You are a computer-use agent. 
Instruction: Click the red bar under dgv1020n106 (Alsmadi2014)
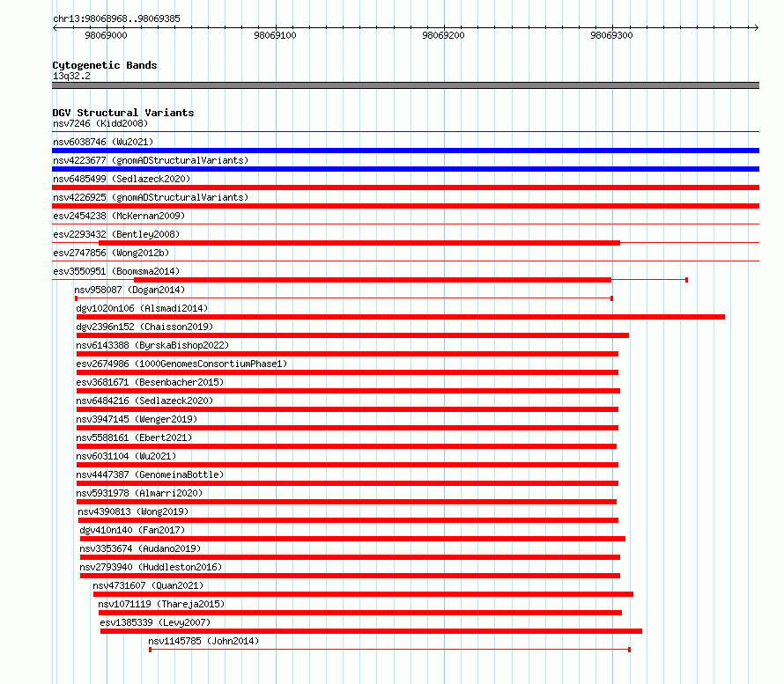point(401,317)
